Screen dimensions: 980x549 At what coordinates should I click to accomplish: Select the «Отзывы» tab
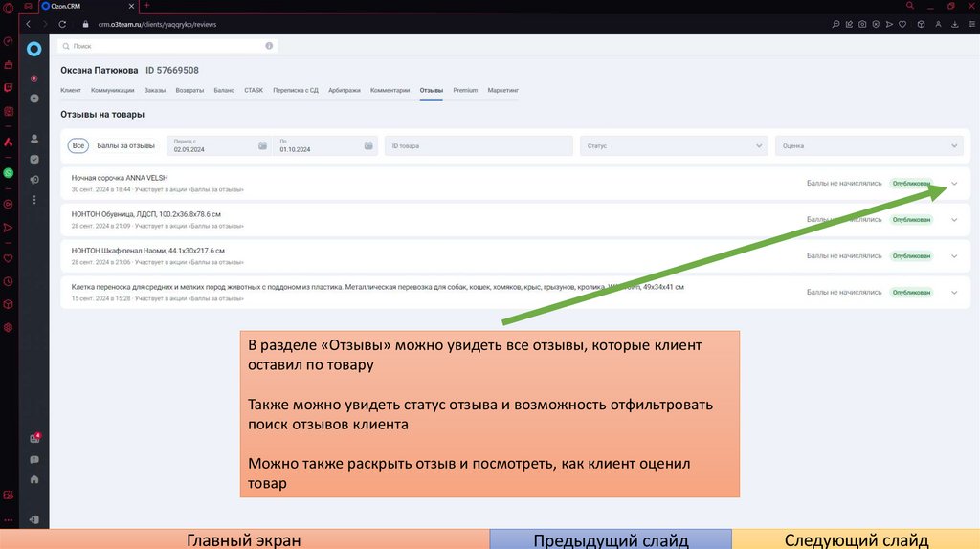[432, 91]
